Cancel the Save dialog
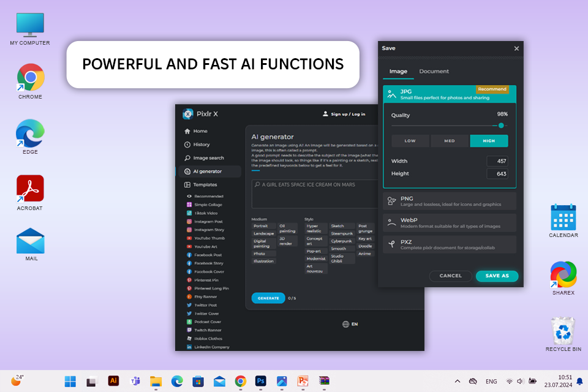 pyautogui.click(x=450, y=276)
